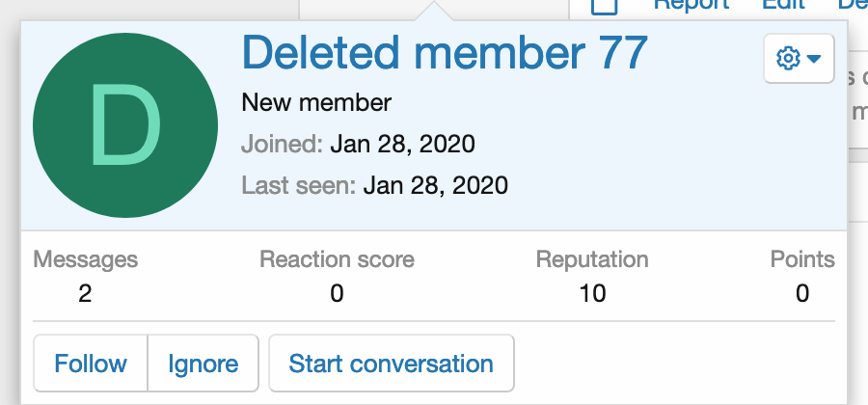Click the New member title text
The height and width of the screenshot is (405, 868).
point(316,102)
